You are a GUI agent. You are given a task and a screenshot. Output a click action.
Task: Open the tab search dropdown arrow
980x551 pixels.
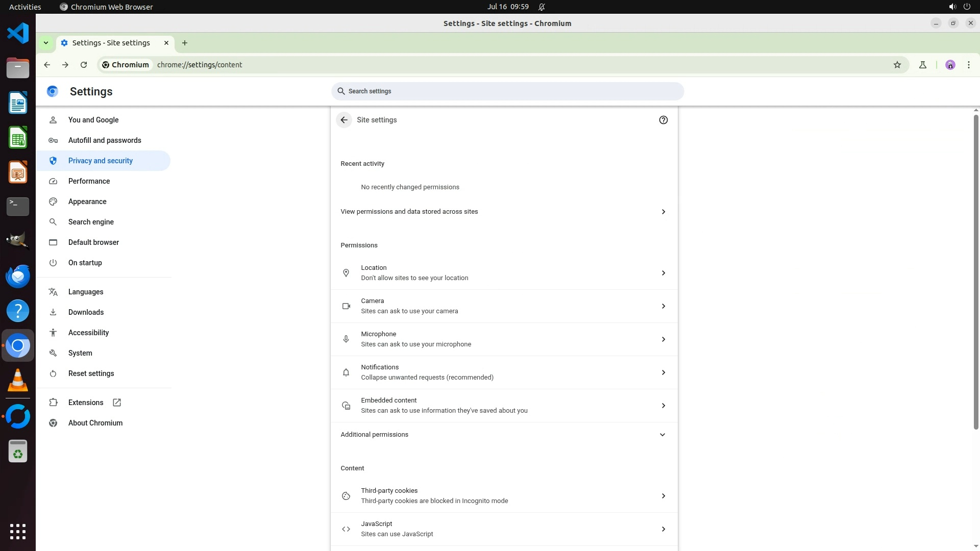(x=46, y=43)
